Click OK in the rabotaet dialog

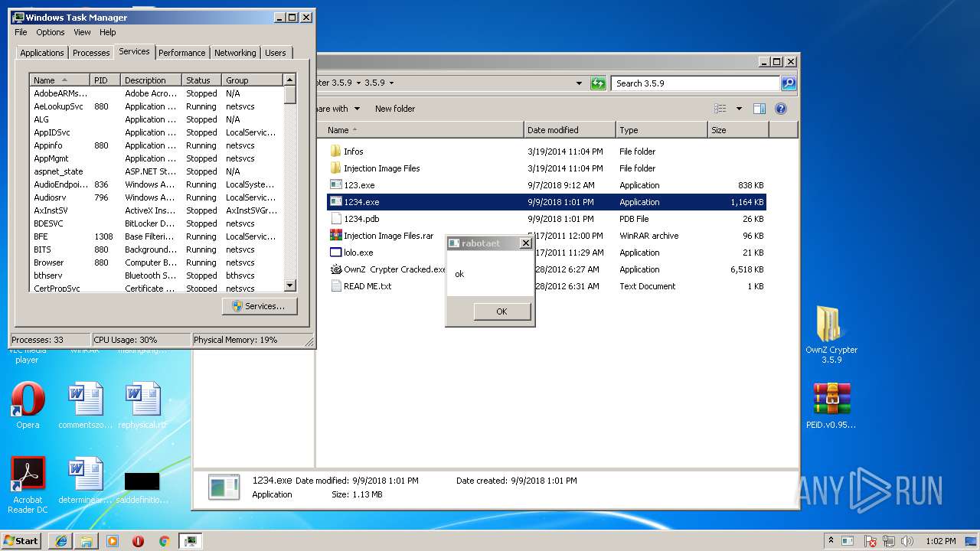click(501, 311)
